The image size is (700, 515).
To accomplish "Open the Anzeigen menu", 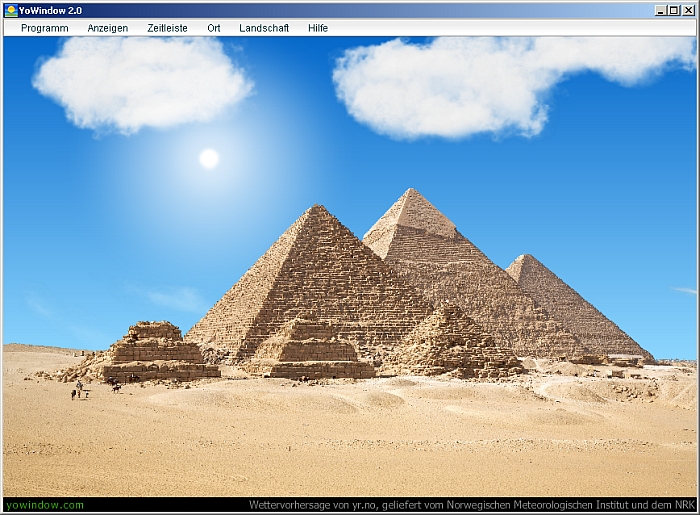I will click(108, 28).
